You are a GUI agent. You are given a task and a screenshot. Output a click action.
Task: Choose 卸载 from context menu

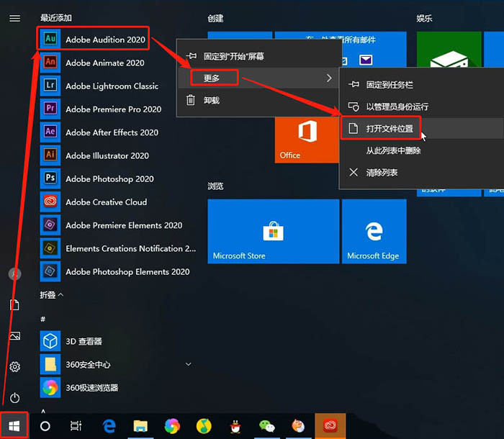tap(258, 100)
